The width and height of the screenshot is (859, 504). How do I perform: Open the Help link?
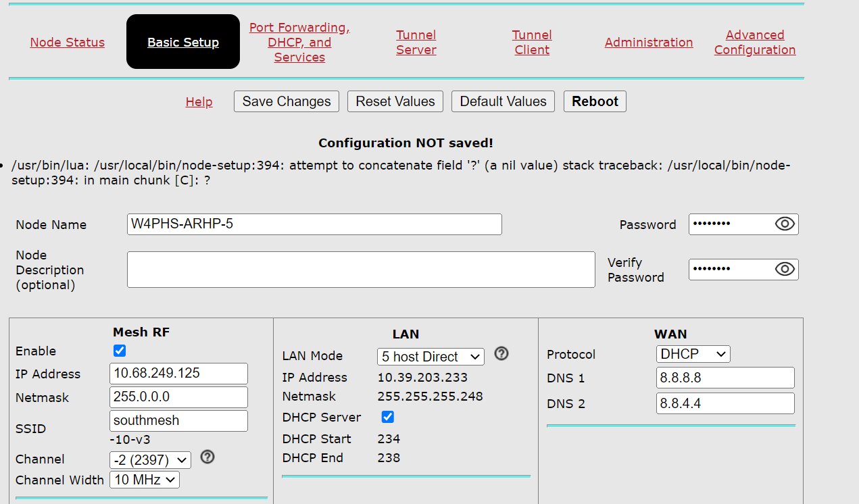click(x=199, y=101)
